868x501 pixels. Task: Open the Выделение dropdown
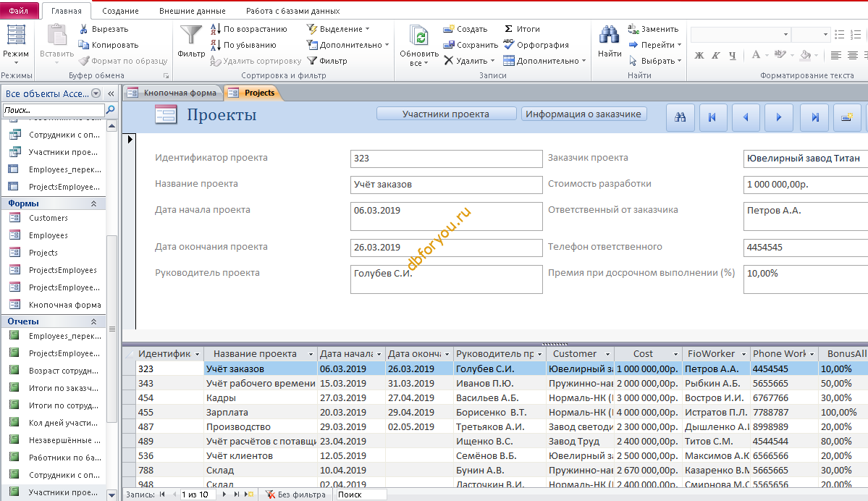pos(338,29)
